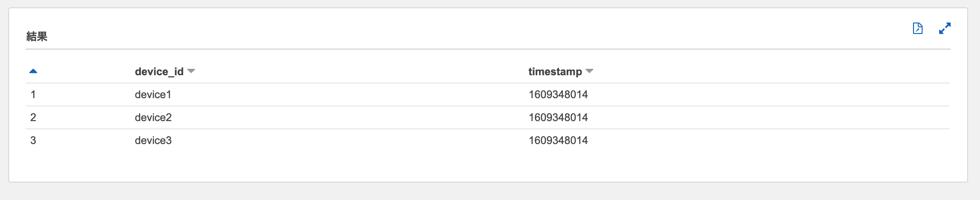
Task: Select the device3 cell
Action: click(153, 140)
